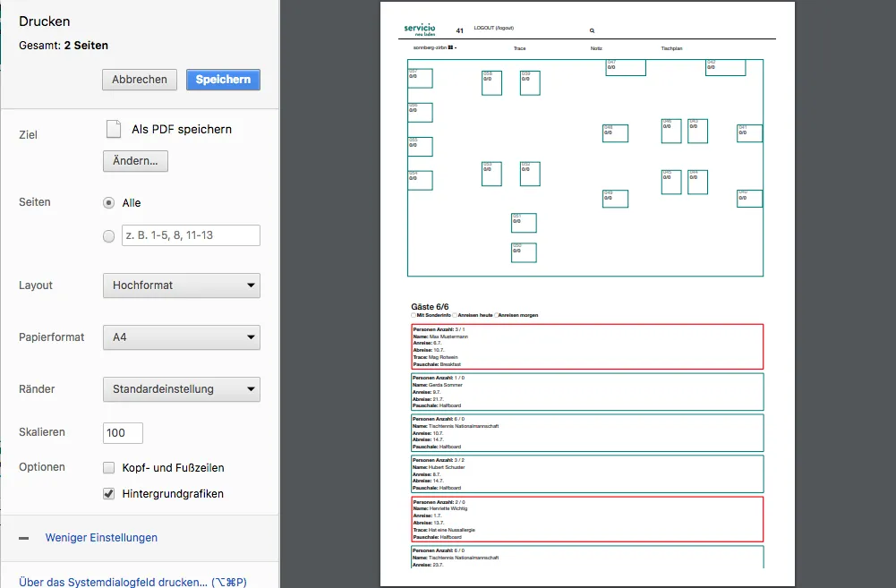Click table 056 in the floor plan
Viewport: 896px width, 588px height.
point(420,113)
